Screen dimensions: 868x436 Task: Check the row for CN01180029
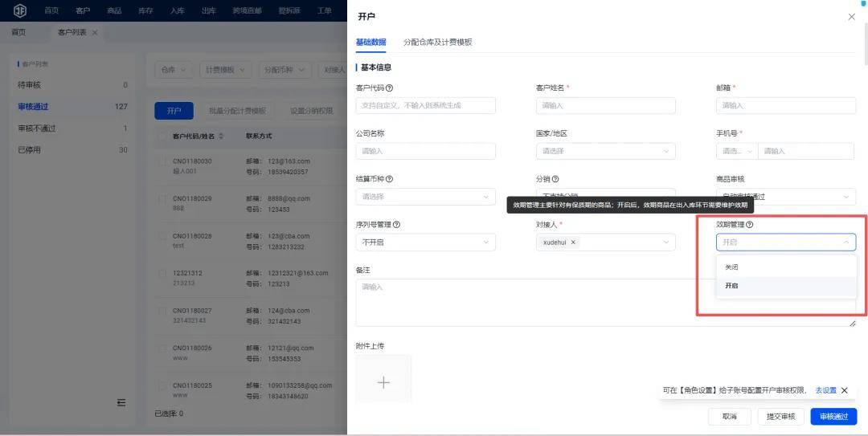click(x=162, y=198)
